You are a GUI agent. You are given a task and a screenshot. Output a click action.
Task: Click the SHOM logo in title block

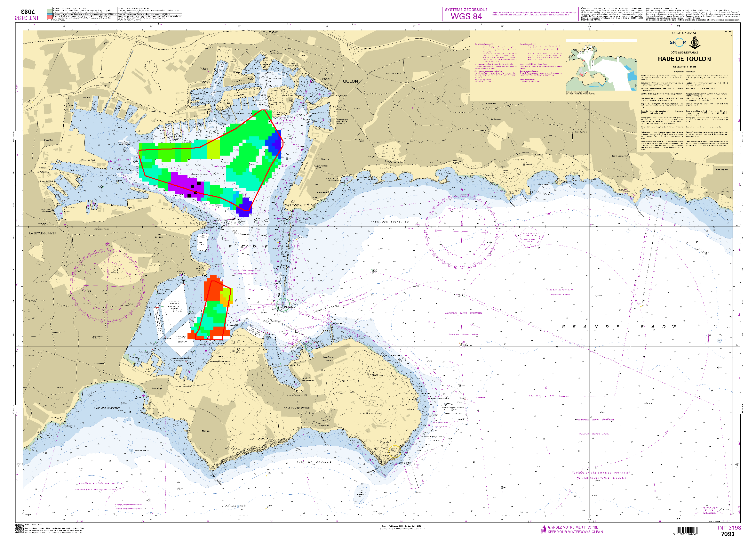tap(678, 42)
